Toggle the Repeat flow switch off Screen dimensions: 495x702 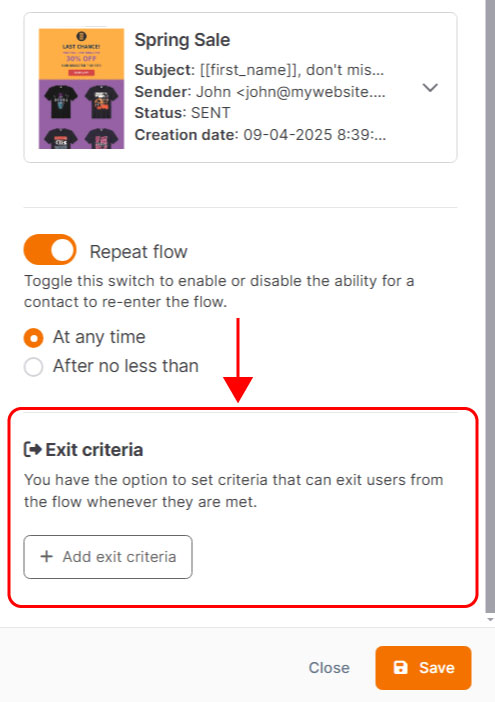(50, 249)
